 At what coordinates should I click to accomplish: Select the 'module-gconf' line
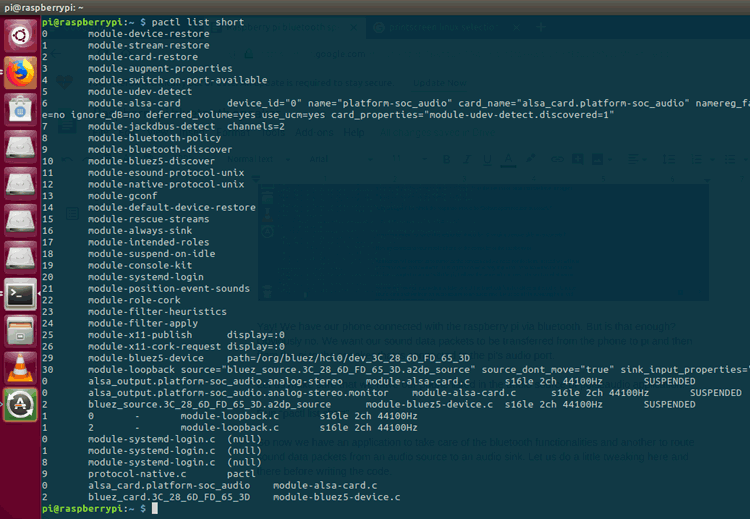122,196
